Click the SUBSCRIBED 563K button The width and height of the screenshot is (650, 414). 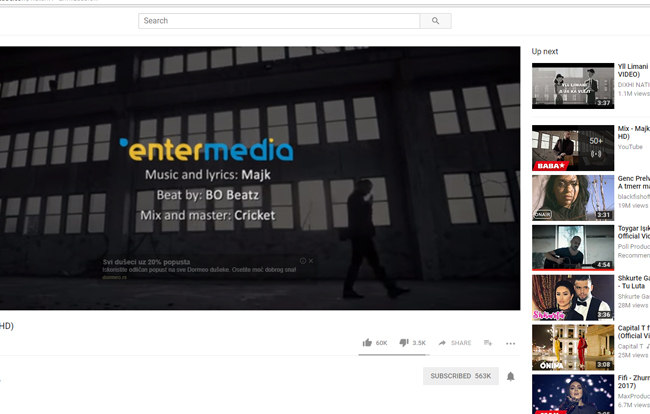[461, 376]
